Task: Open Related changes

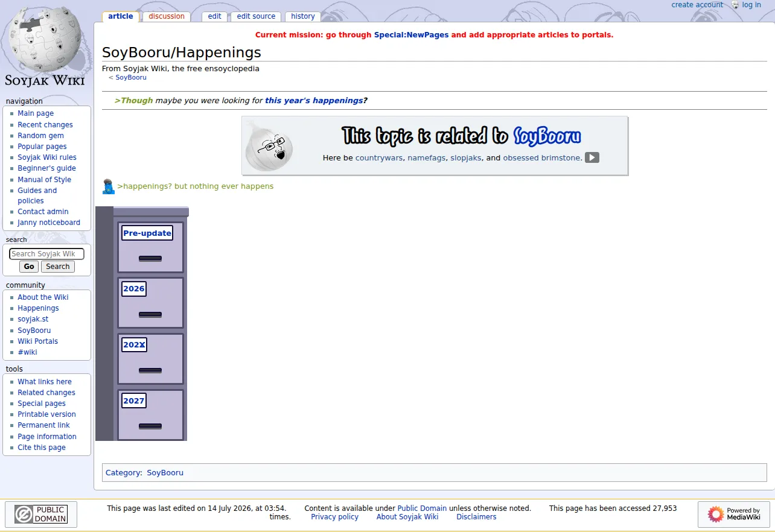Action: 46,393
